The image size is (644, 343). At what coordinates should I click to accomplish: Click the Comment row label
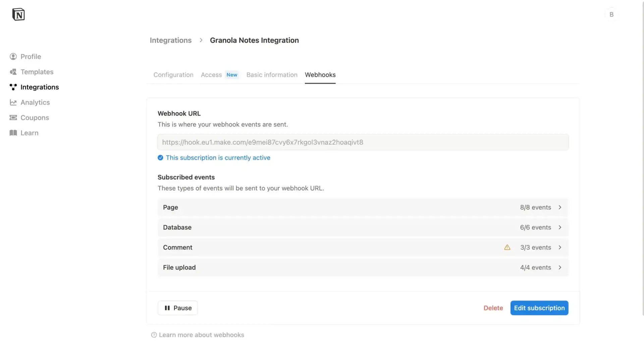[177, 248]
